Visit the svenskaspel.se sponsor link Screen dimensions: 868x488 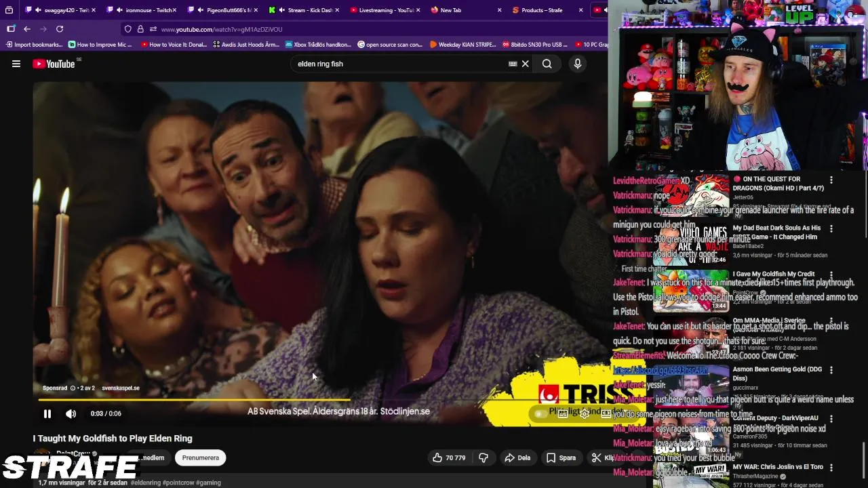[121, 388]
